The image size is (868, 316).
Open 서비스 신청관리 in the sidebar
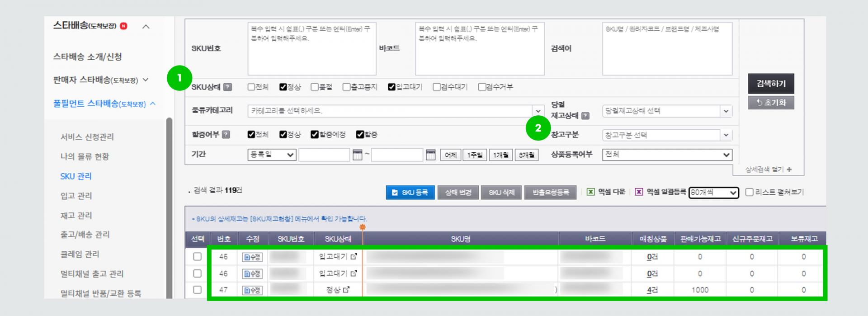click(87, 137)
